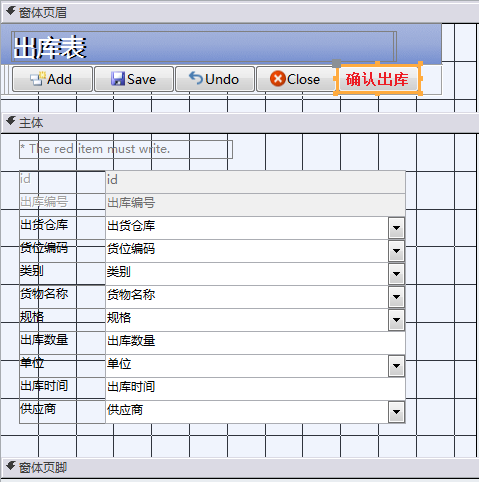Open the 出货仓库 dropdown arrow
Screen dimensions: 479x482
click(396, 228)
